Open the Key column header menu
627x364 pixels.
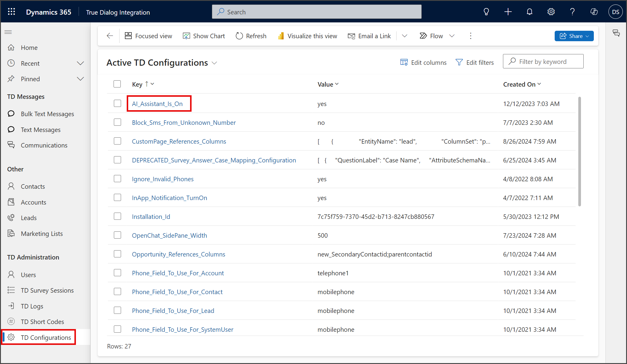pos(152,84)
